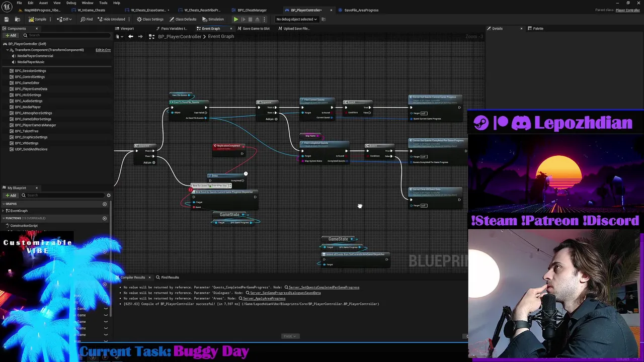The width and height of the screenshot is (644, 362).
Task: Open the Debug menu
Action: [x=71, y=3]
